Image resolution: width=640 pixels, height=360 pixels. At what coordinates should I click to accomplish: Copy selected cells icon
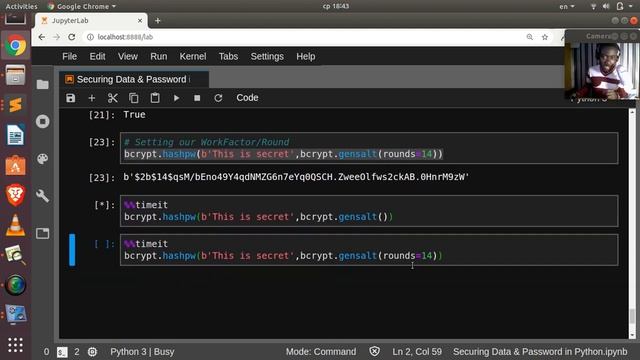click(134, 98)
